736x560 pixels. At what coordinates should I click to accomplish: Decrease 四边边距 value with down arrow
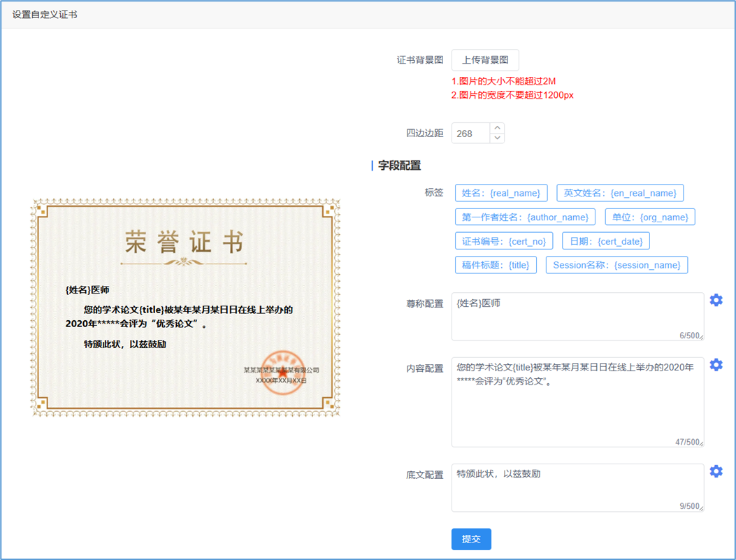tap(497, 138)
